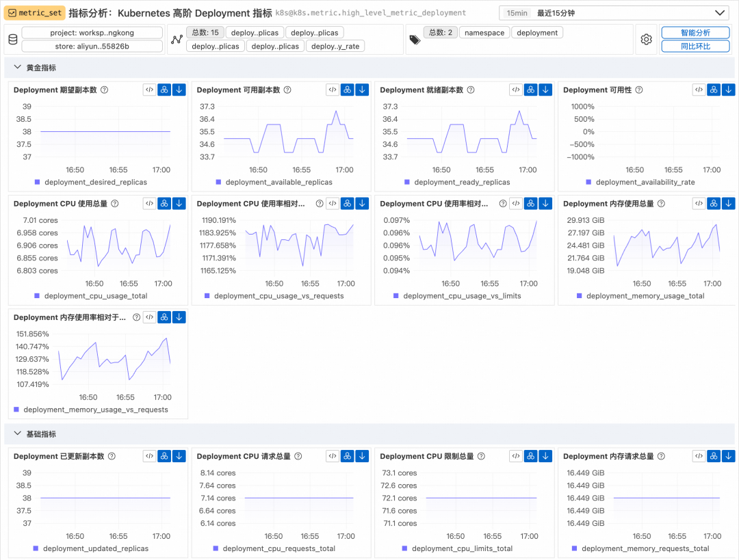Open the 最近15分钟 time range dropdown

click(614, 13)
